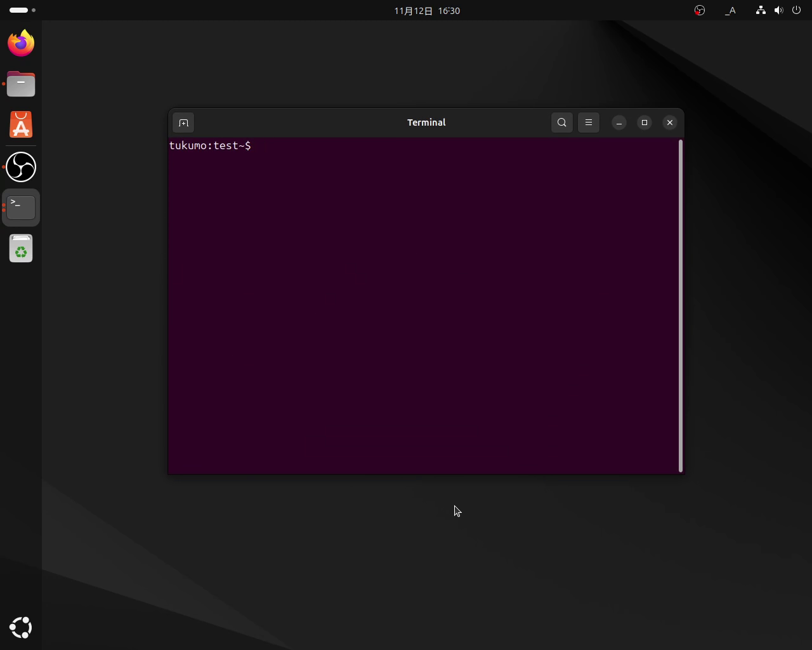
Task: Open the terminal search
Action: click(561, 123)
